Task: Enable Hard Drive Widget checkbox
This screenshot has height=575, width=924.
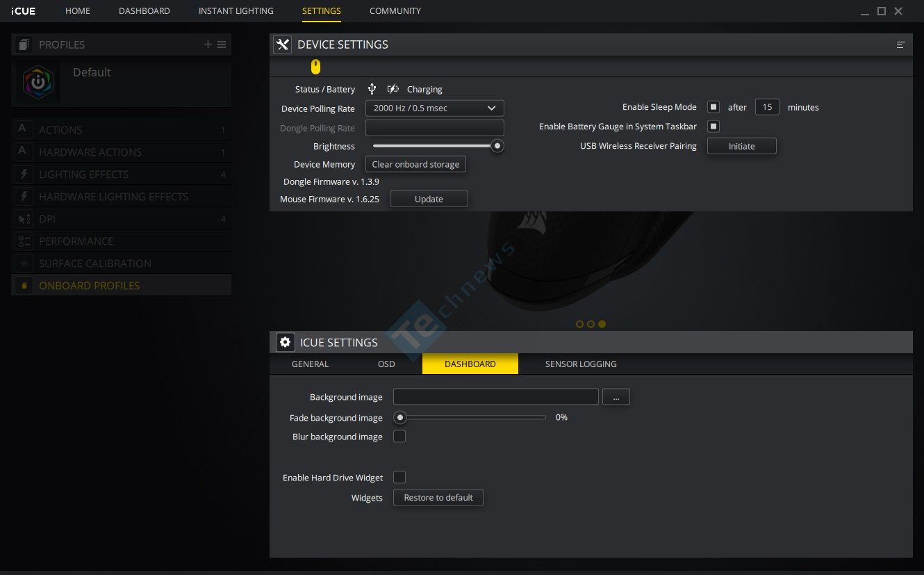Action: pos(399,477)
